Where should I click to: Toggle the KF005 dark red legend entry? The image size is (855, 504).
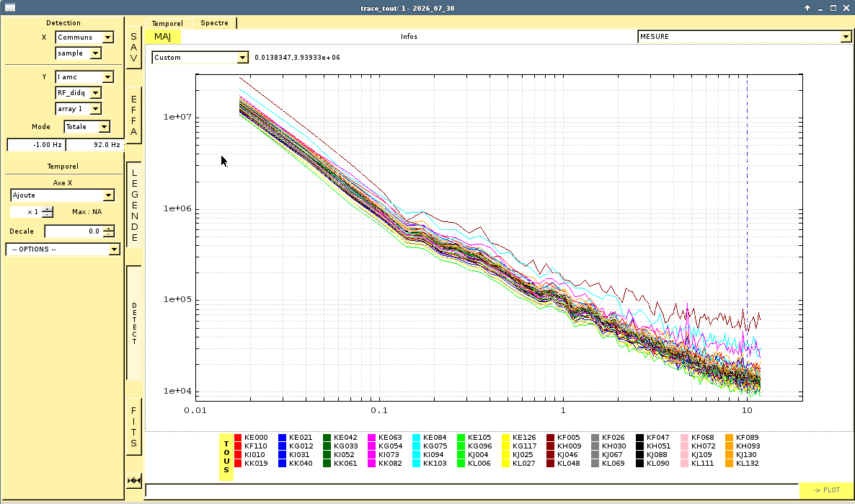coord(564,438)
